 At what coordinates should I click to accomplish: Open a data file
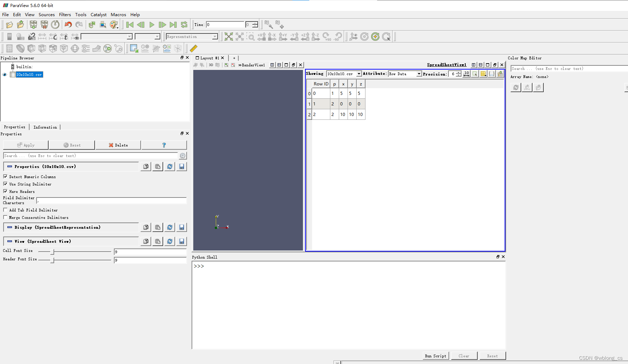(9, 24)
